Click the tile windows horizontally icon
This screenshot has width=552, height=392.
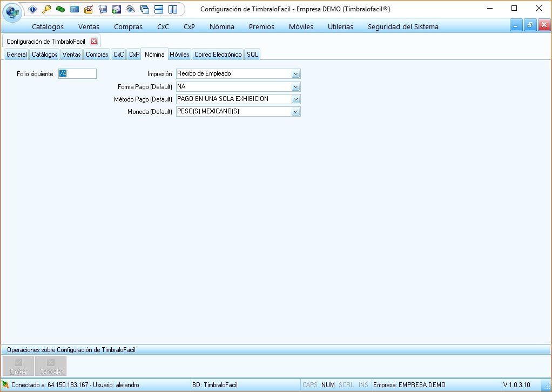[159, 9]
